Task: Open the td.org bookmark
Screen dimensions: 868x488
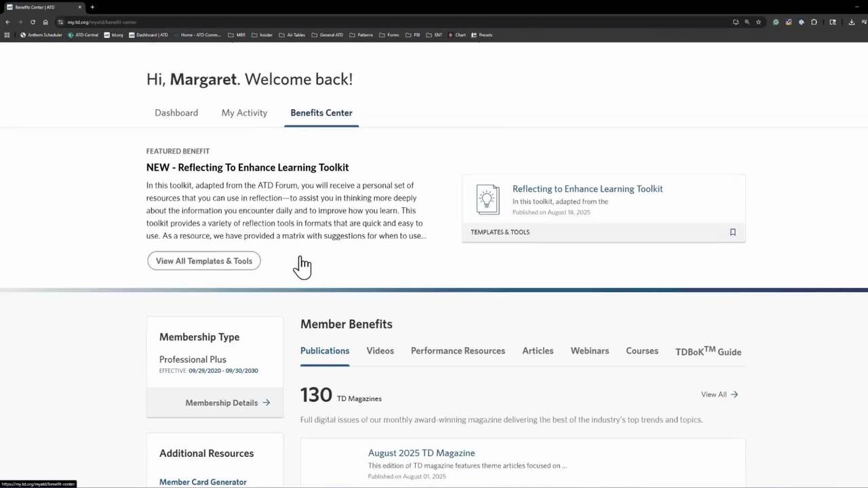Action: click(x=114, y=35)
